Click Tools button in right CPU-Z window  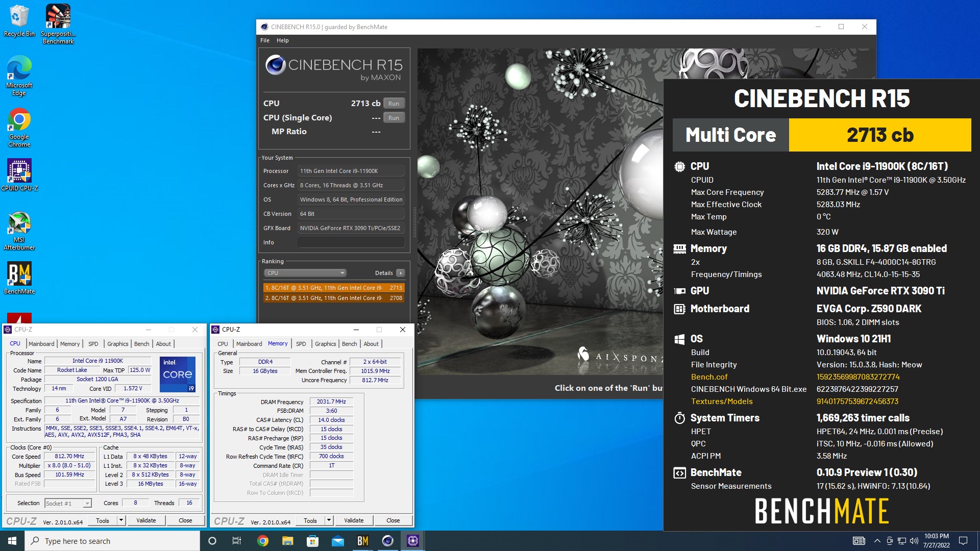(x=310, y=520)
